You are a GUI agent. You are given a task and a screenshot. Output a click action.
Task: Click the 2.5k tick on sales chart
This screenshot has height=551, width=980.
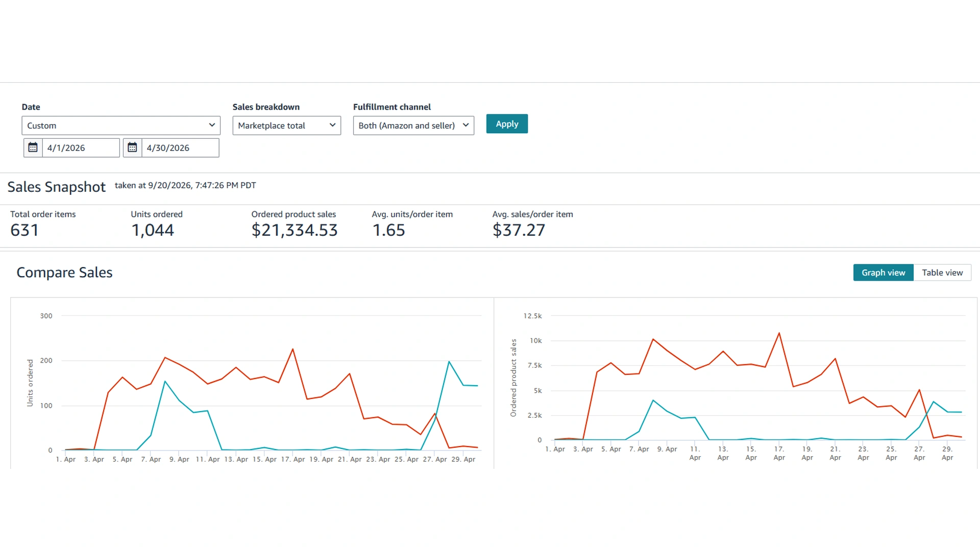point(535,415)
